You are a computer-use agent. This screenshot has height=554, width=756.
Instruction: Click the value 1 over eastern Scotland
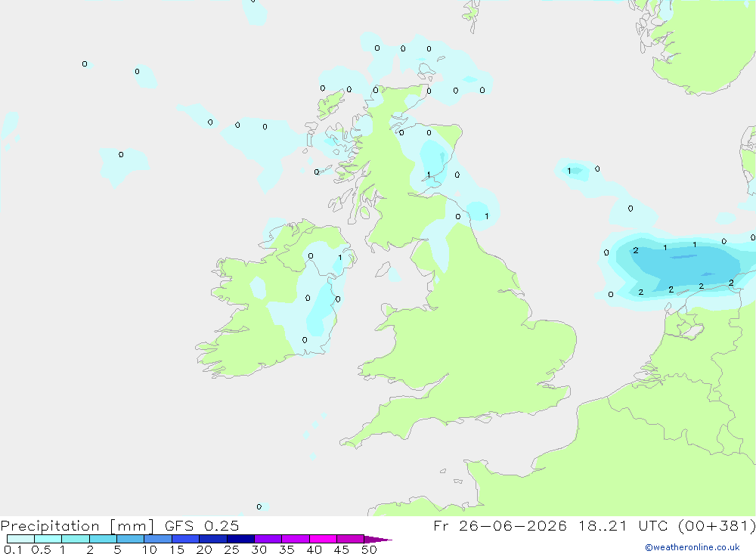point(429,175)
